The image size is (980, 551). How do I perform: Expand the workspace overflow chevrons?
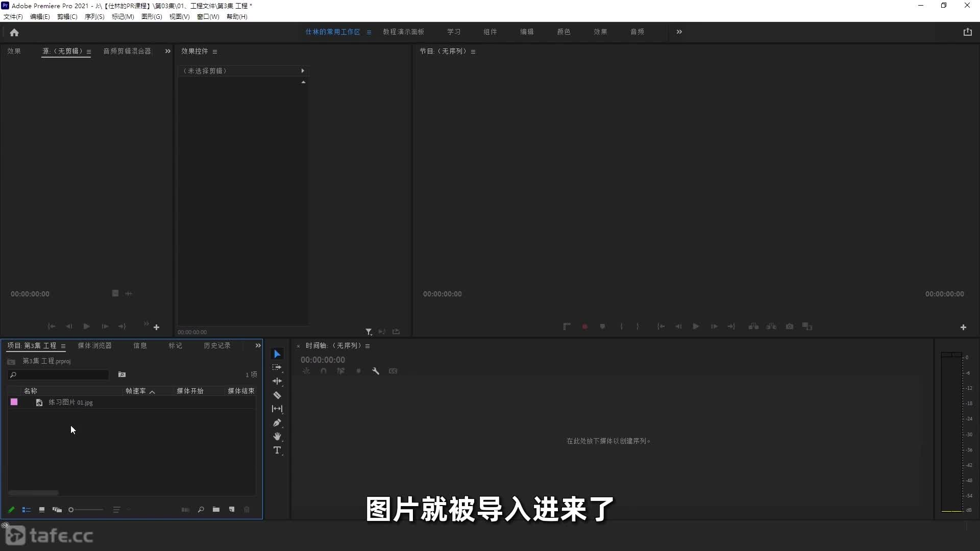pyautogui.click(x=679, y=32)
